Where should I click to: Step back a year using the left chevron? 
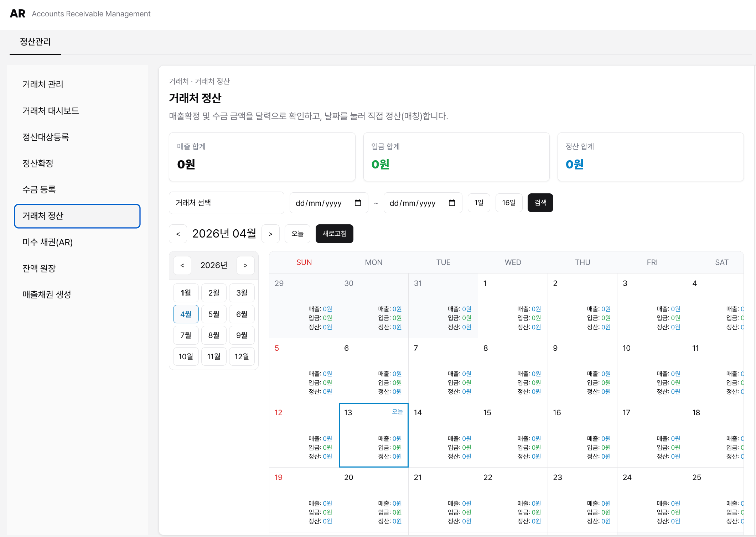pos(182,265)
